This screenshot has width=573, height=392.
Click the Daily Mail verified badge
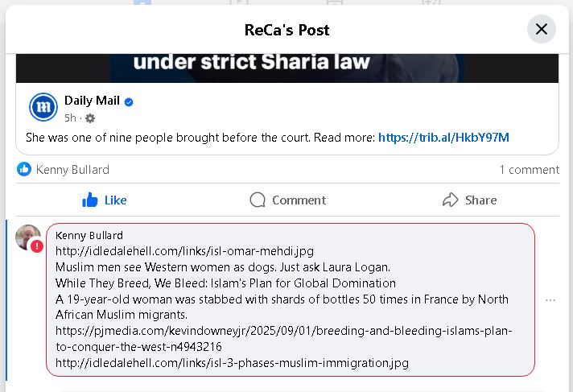129,102
